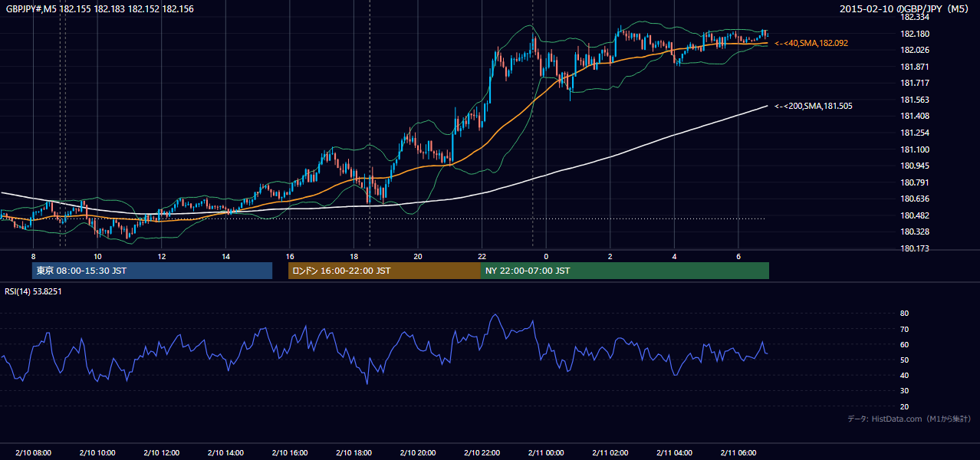Click hour 22 on the price chart time axis
Image resolution: width=980 pixels, height=460 pixels.
(482, 255)
